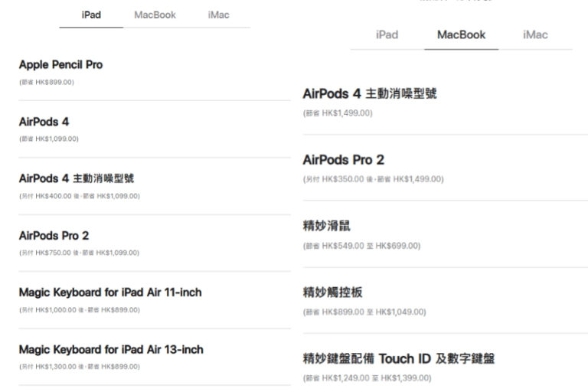588x392 pixels.
Task: Select the iPad tab in the panel listing Apple Pencil Pro
Action: (91, 15)
